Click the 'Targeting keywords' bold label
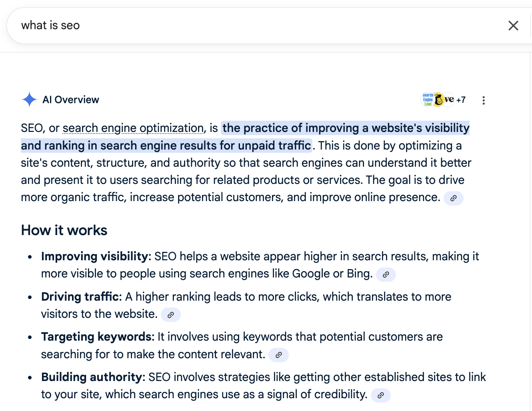The height and width of the screenshot is (411, 532). pyautogui.click(x=96, y=337)
